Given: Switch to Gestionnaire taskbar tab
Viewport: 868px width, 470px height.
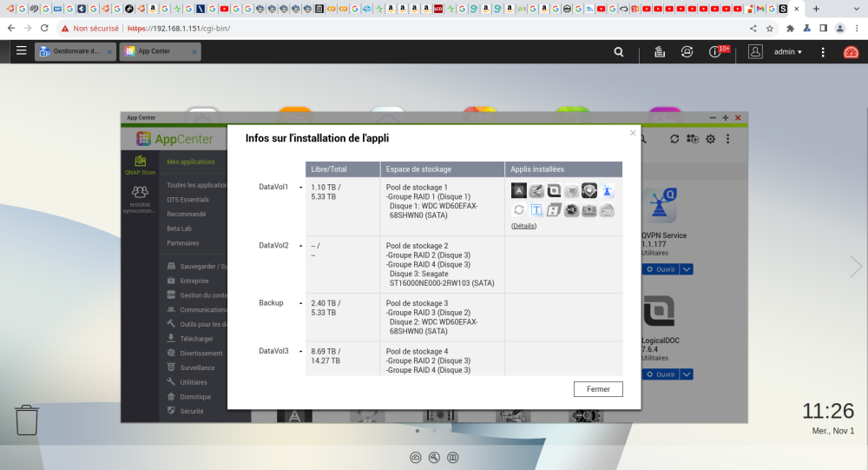Looking at the screenshot, I should tap(76, 51).
